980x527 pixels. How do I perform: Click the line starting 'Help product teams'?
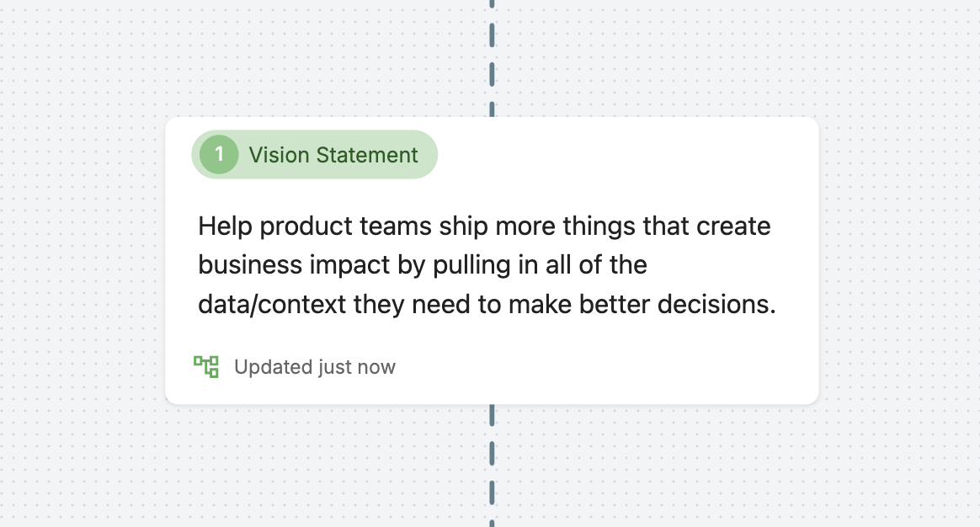click(484, 226)
